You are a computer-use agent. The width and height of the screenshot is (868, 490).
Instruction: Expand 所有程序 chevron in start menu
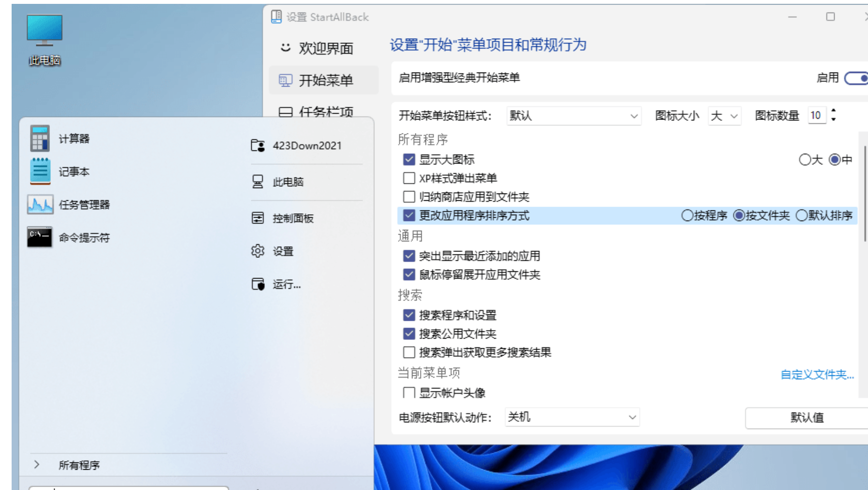click(x=37, y=465)
